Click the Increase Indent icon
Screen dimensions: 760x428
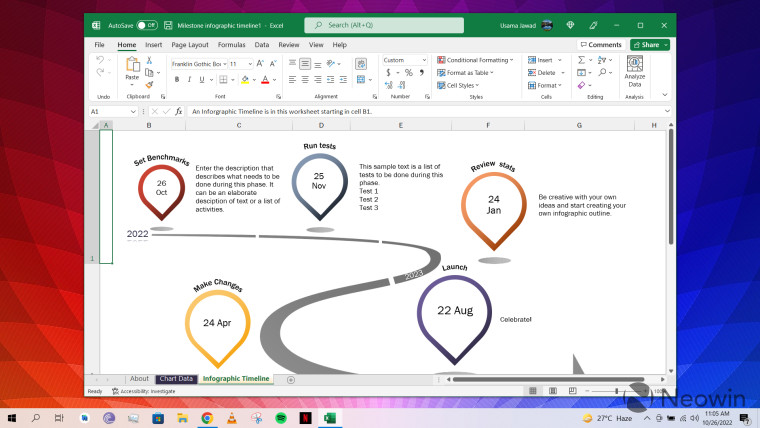tap(343, 79)
